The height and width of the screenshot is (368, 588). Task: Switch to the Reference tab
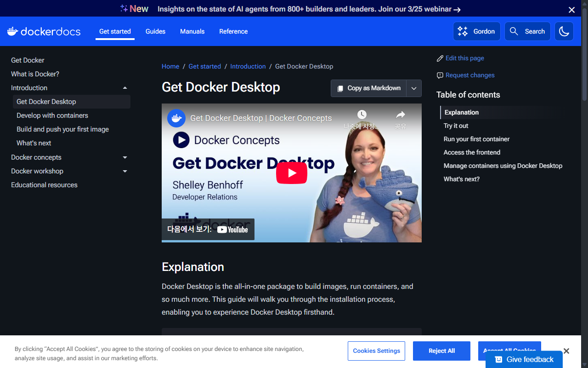pos(233,31)
